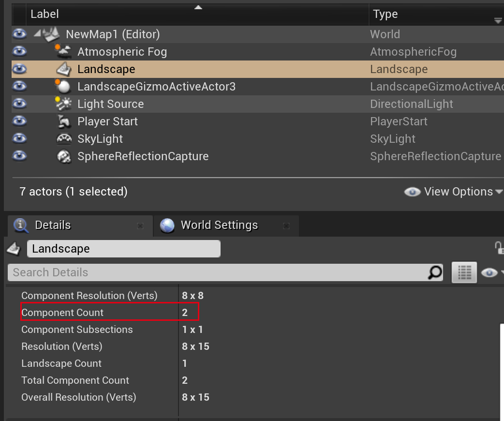
Task: Click the World type cell
Action: 385,34
